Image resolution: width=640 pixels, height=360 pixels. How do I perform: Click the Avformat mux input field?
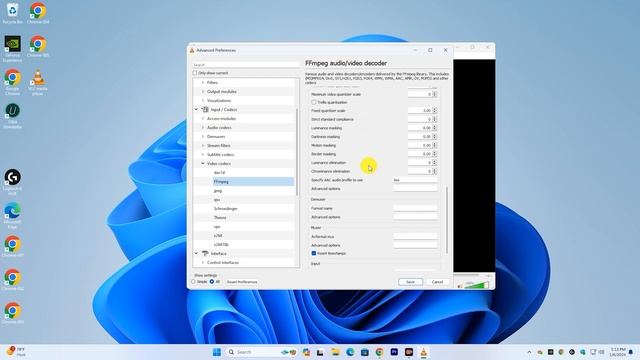[416, 236]
